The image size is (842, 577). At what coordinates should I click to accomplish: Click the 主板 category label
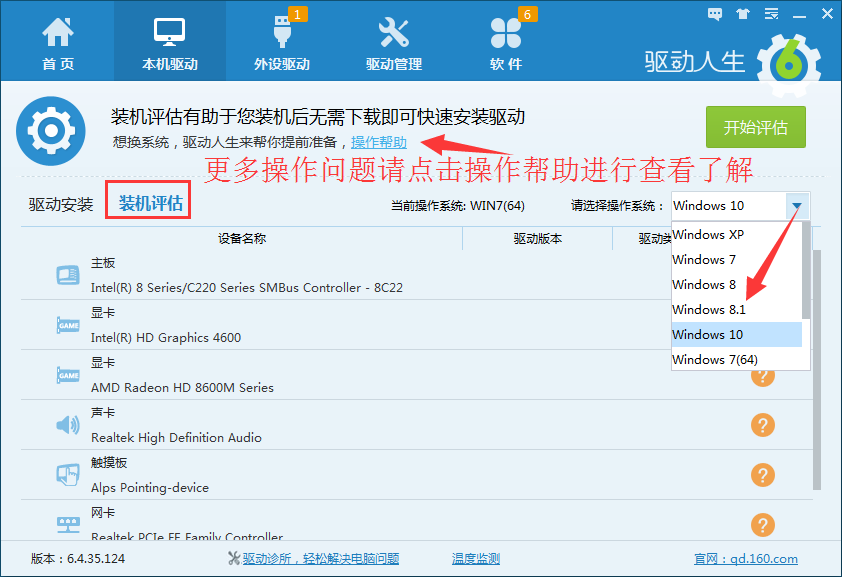point(103,263)
